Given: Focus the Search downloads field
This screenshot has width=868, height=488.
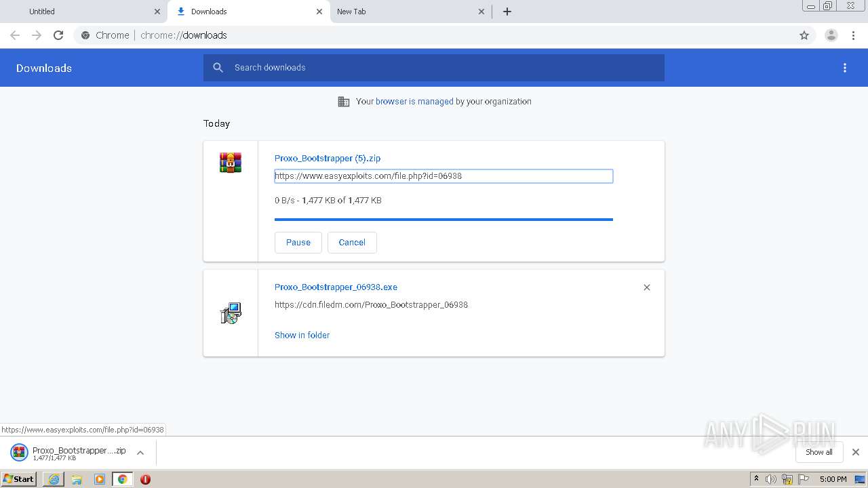Looking at the screenshot, I should pyautogui.click(x=434, y=68).
